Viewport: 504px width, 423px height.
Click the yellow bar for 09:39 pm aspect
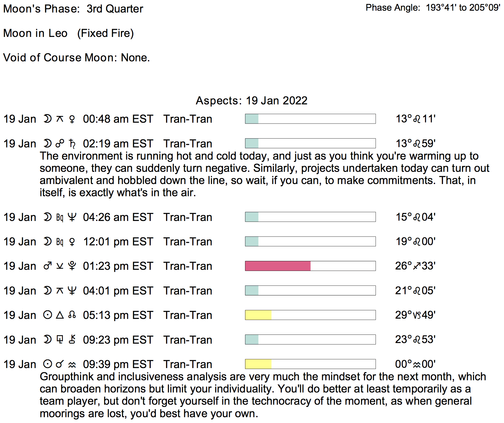tap(258, 364)
